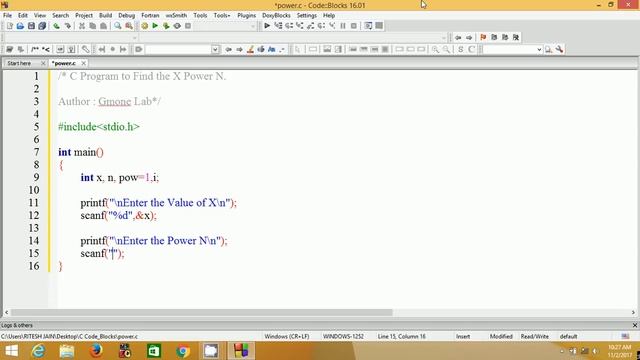Click 'Windows (CR+LF)' in status bar
Screen dimensions: 640x360
click(x=287, y=336)
